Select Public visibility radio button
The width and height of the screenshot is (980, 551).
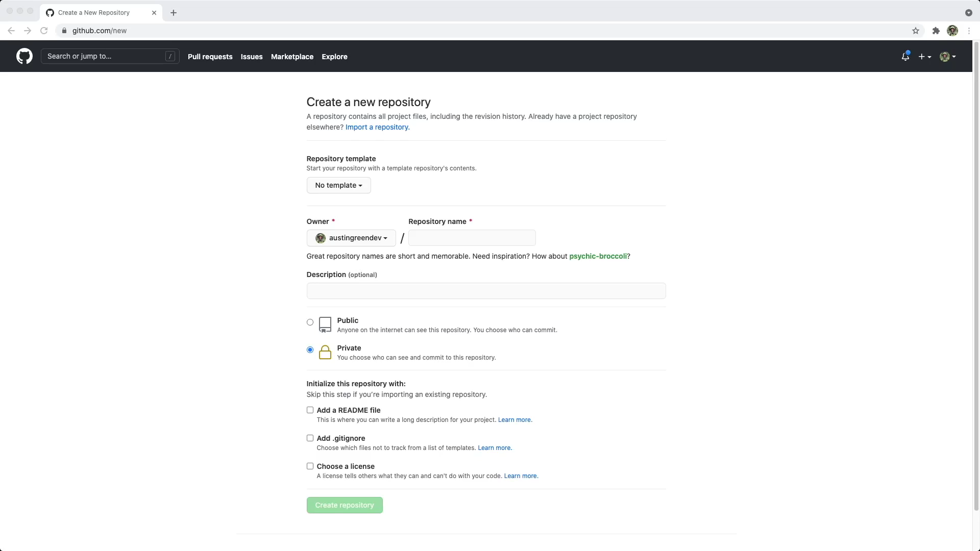(x=310, y=322)
